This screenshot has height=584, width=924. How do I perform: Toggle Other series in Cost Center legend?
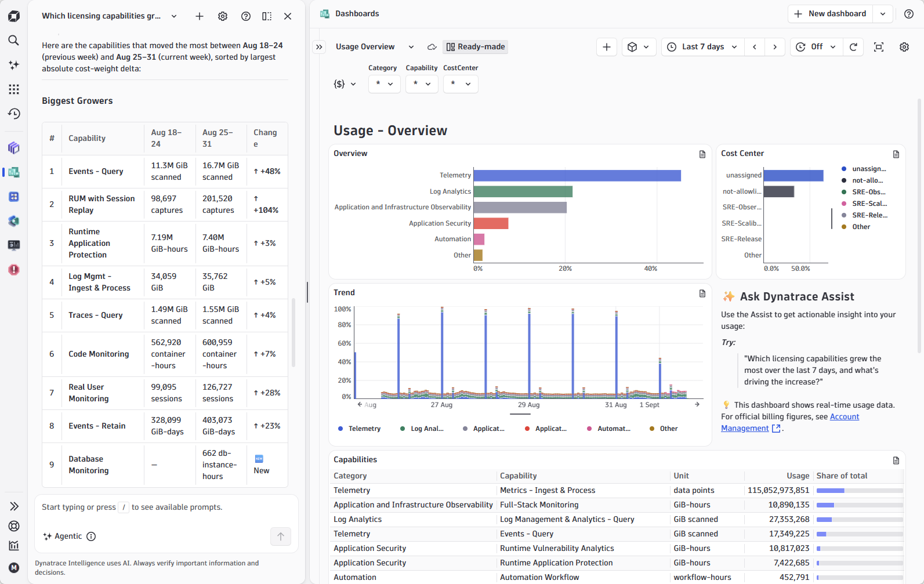tap(856, 227)
